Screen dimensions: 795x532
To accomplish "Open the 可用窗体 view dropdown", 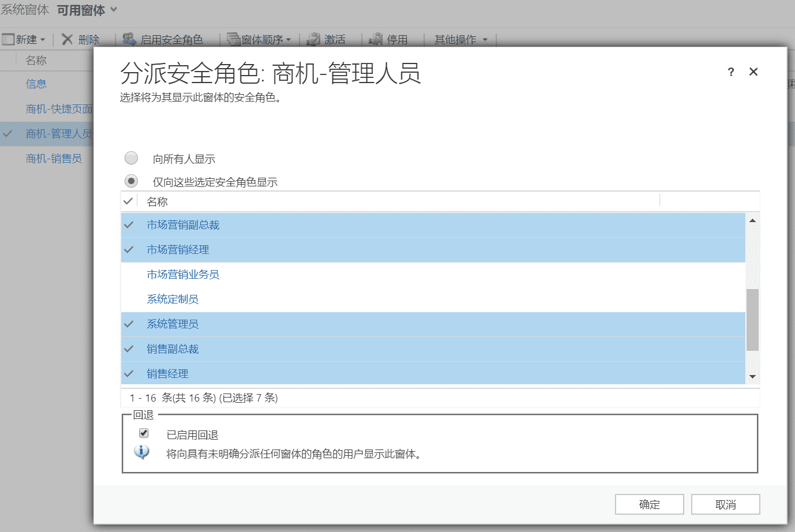I will [114, 9].
